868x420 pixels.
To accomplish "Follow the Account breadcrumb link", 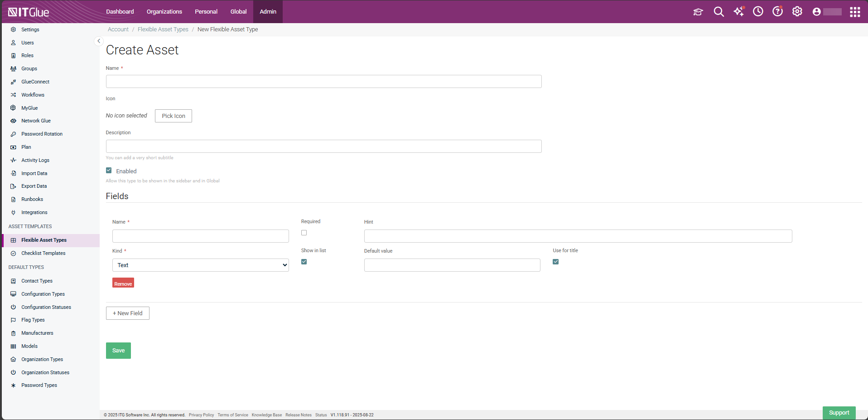I will coord(118,29).
